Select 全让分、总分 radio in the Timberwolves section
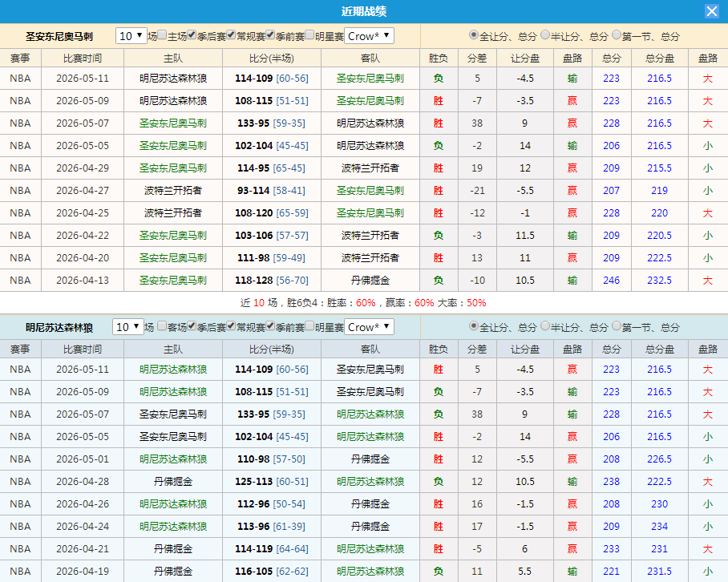This screenshot has width=728, height=582. (474, 325)
